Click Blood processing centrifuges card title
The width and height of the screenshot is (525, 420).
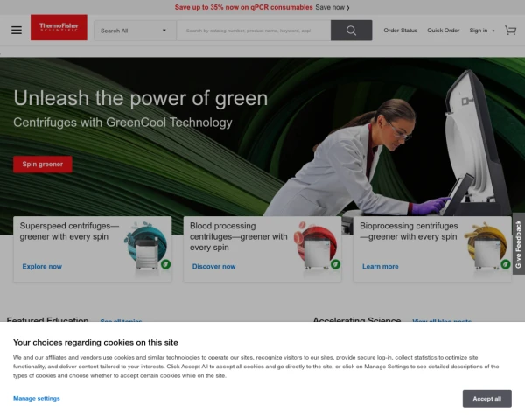(238, 236)
